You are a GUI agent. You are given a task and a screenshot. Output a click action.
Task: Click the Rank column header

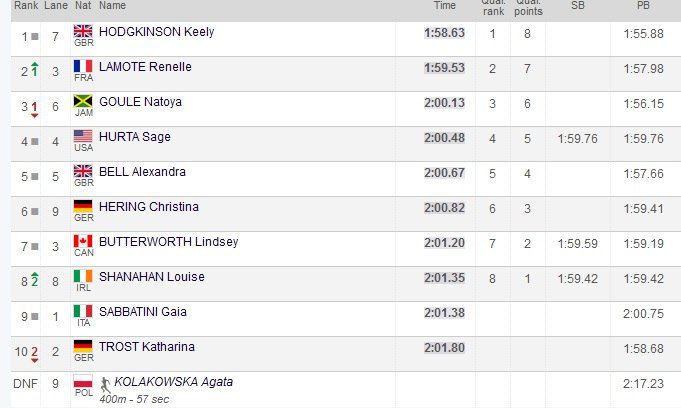point(25,6)
